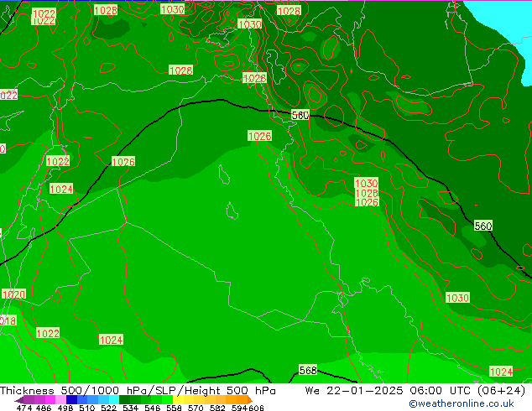
Task: Click the legend value '582'
Action: [217, 408]
